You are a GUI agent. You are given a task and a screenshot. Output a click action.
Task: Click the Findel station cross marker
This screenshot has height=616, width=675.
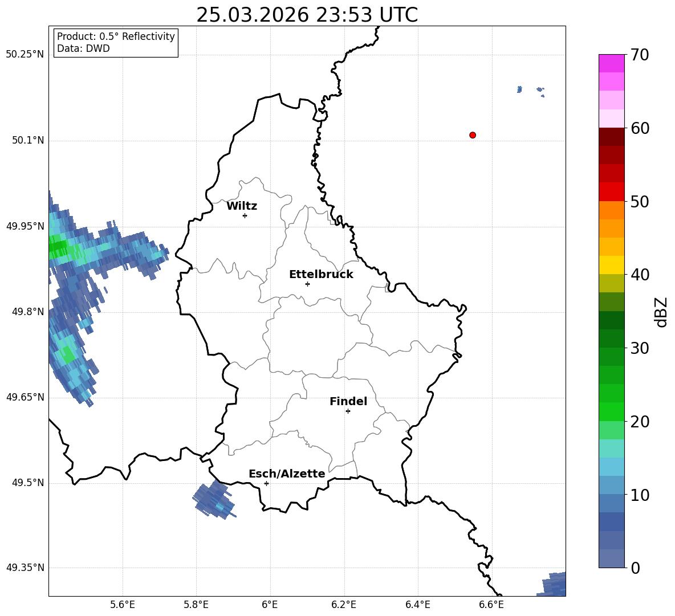pos(348,411)
